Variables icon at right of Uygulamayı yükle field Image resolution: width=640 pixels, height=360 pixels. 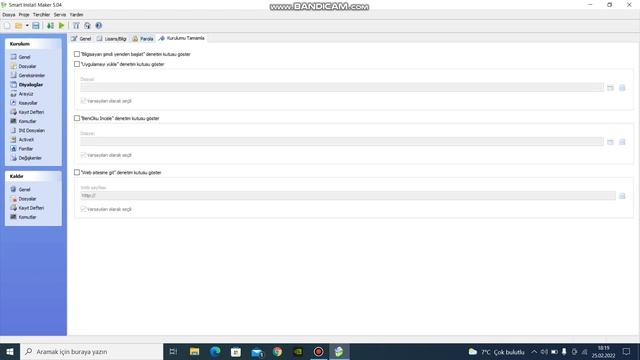pos(622,88)
